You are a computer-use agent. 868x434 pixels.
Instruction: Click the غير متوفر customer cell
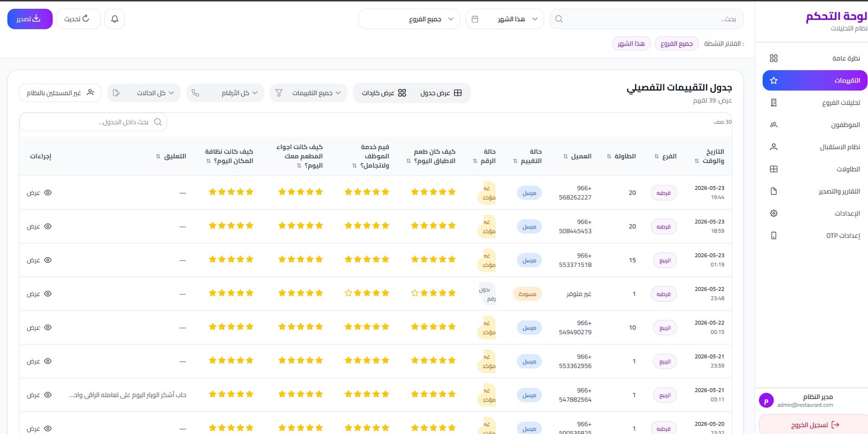pos(579,294)
